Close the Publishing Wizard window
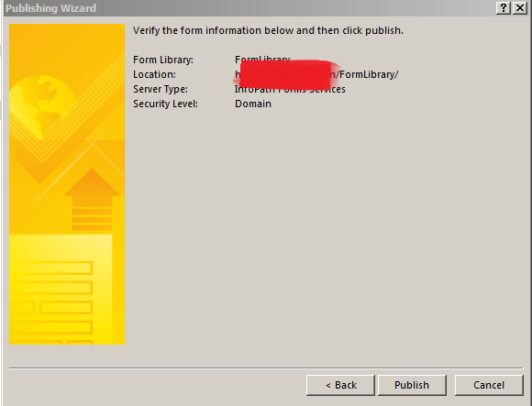The height and width of the screenshot is (406, 532). (x=520, y=7)
